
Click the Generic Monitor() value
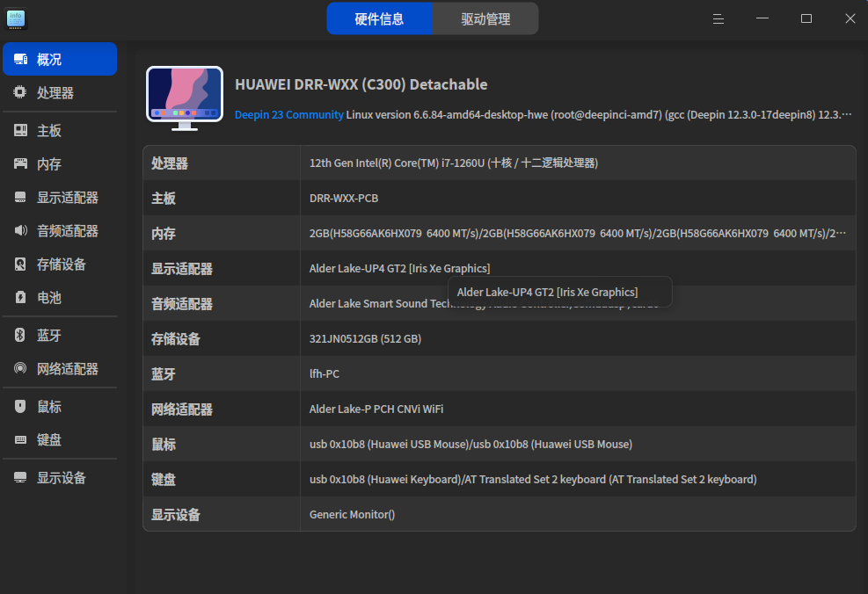[x=352, y=514]
